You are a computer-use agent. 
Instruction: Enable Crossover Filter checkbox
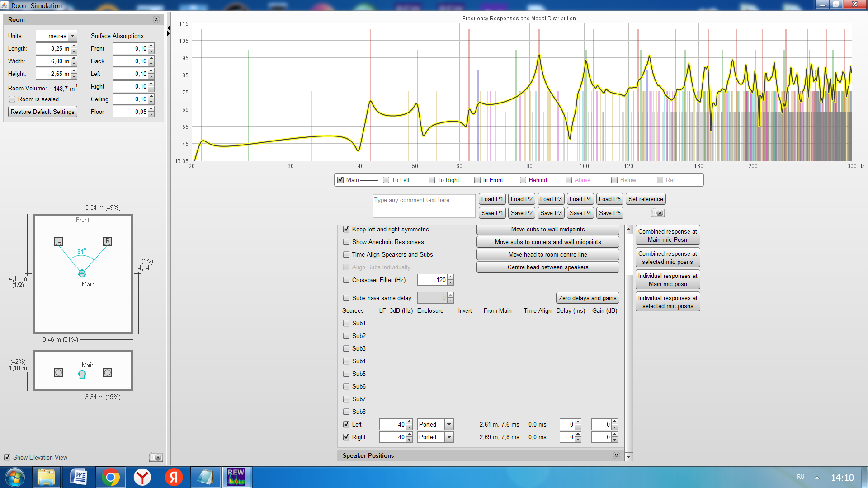(x=346, y=280)
